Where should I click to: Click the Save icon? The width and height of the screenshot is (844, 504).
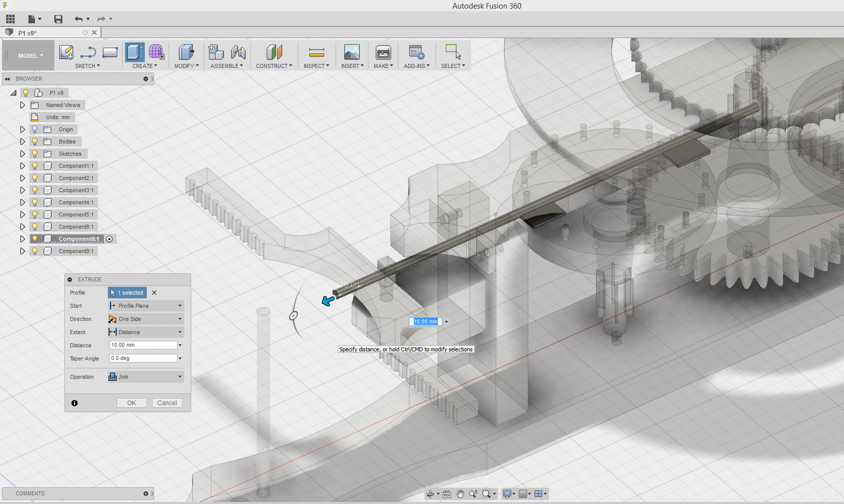58,19
